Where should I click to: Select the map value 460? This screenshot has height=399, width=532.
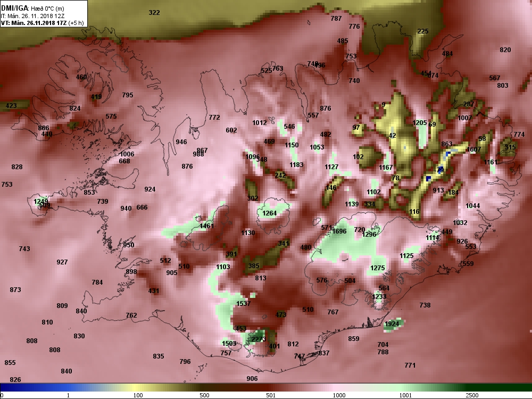click(x=81, y=77)
